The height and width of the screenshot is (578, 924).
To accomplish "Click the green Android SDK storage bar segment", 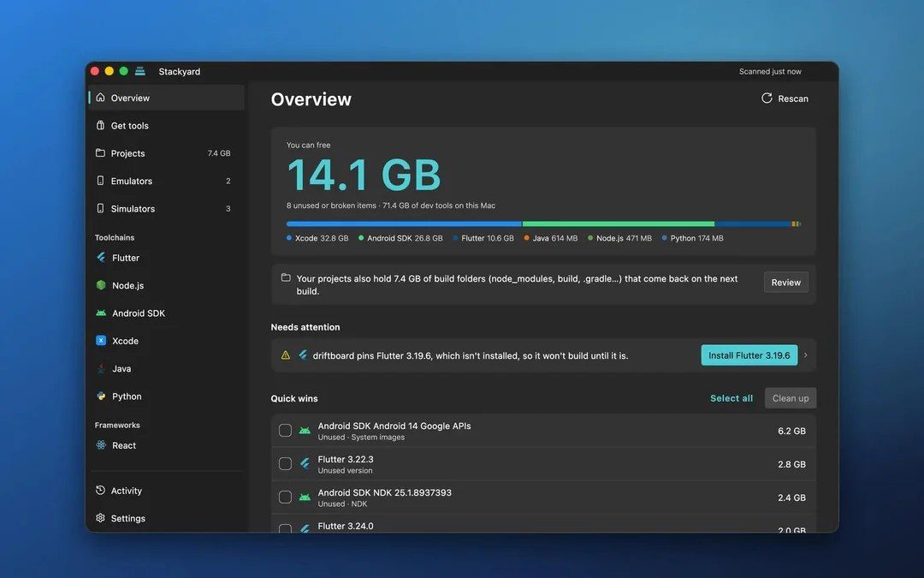I will click(619, 224).
